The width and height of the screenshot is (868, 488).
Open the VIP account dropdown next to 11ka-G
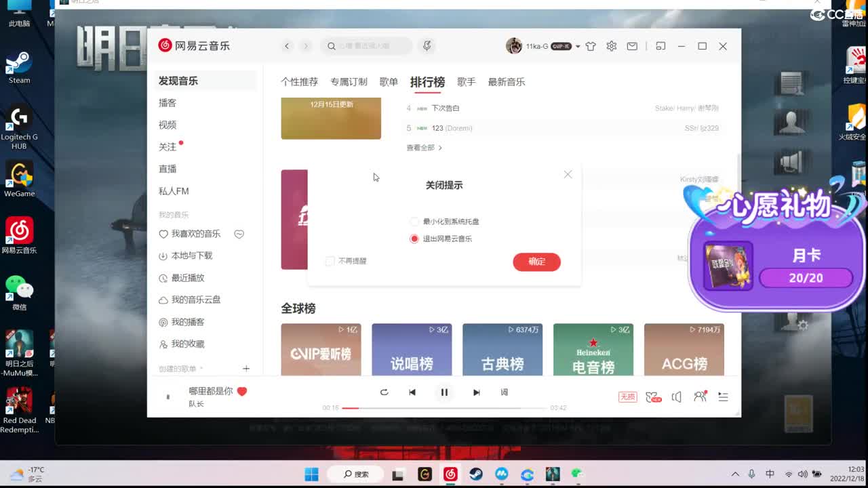578,45
